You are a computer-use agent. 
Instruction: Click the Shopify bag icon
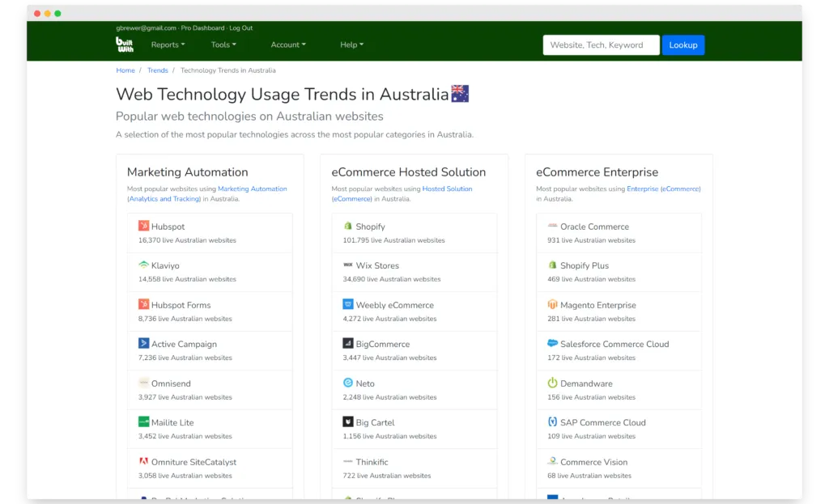[x=348, y=227]
